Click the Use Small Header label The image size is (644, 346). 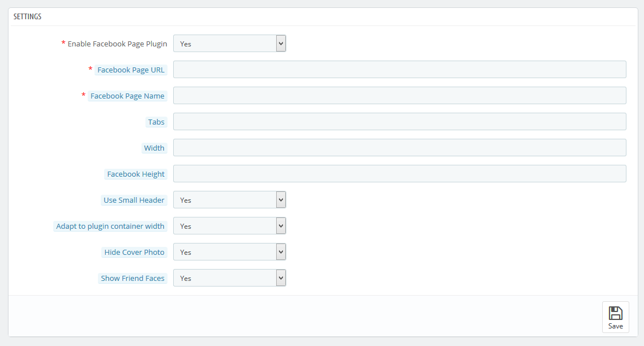coord(134,200)
